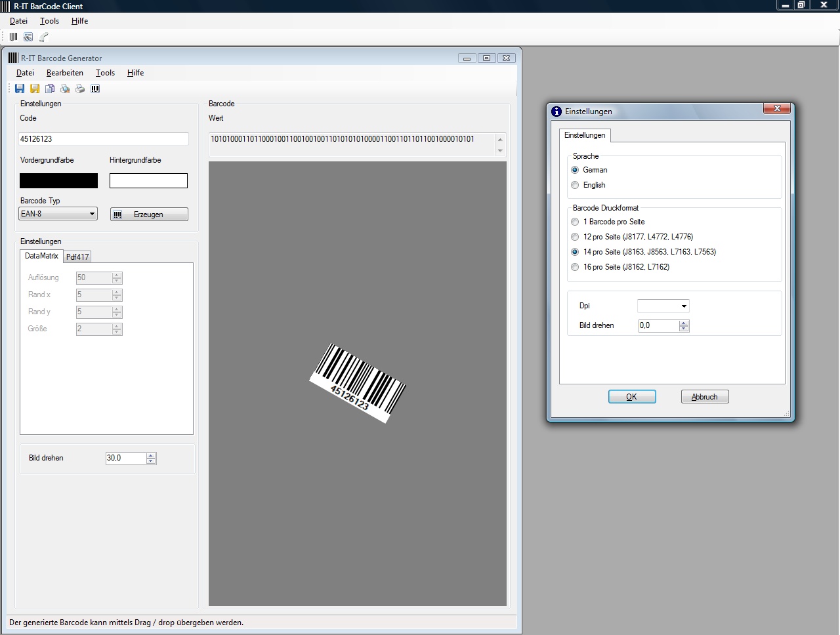
Task: Click the barcode icon in Barcode Generator title bar
Action: 12,58
